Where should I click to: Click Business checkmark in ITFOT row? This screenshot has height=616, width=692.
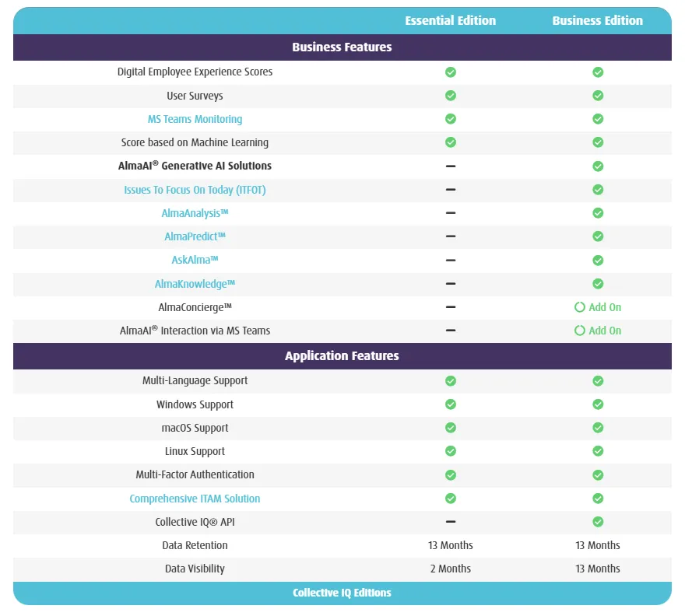pos(598,190)
